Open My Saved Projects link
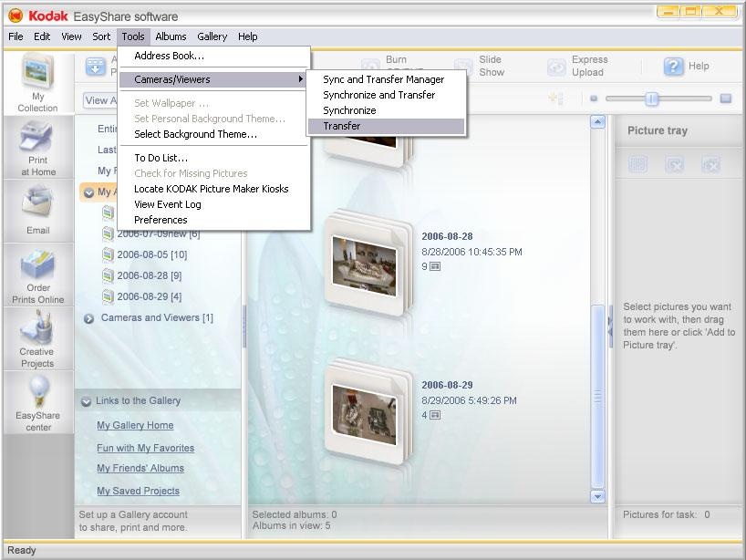This screenshot has height=560, width=746. [x=138, y=491]
